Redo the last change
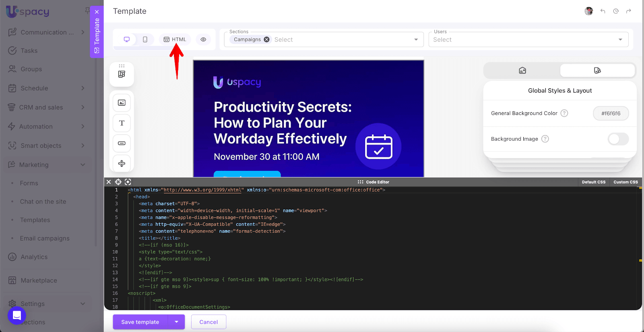Screen dimensions: 644x332 [x=629, y=11]
